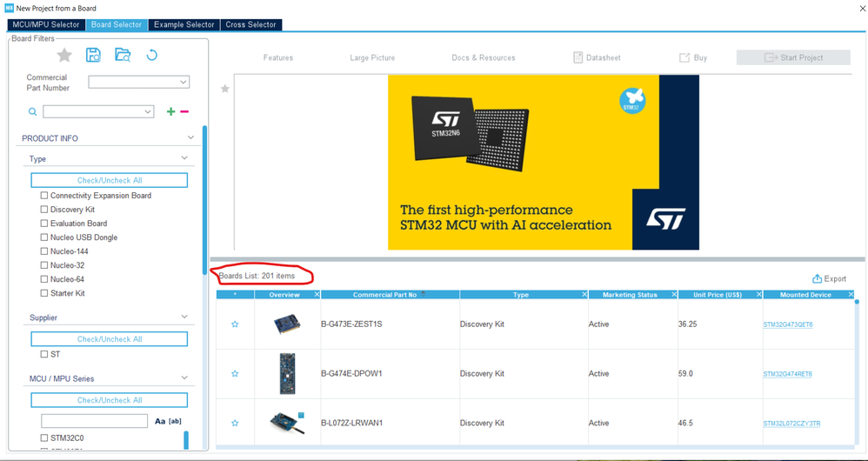Check the Discovery Kit type filter
This screenshot has width=868, height=461.
point(44,210)
